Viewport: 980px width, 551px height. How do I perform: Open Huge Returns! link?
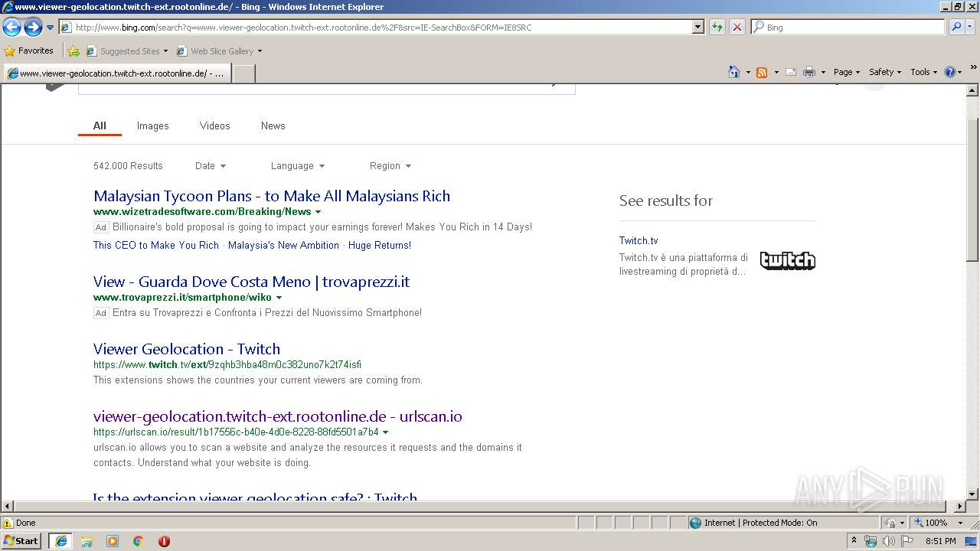(x=380, y=245)
